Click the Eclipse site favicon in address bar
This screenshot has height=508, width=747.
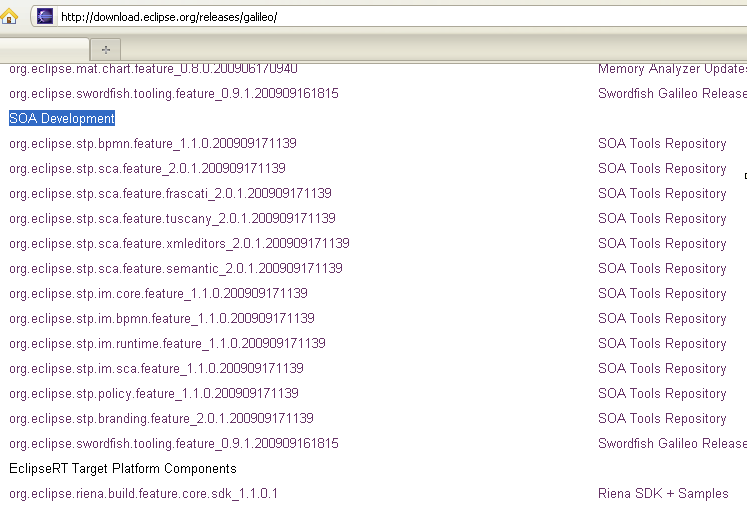point(46,17)
